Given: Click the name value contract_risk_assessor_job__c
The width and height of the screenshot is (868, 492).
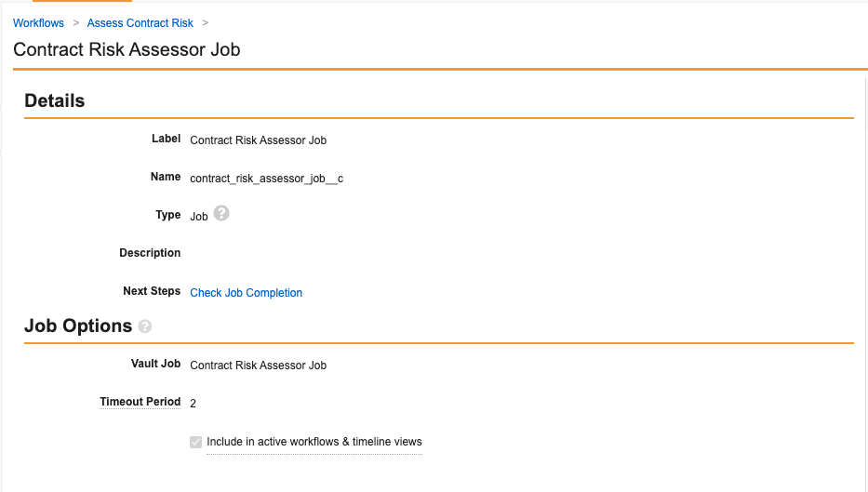Looking at the screenshot, I should (x=266, y=178).
